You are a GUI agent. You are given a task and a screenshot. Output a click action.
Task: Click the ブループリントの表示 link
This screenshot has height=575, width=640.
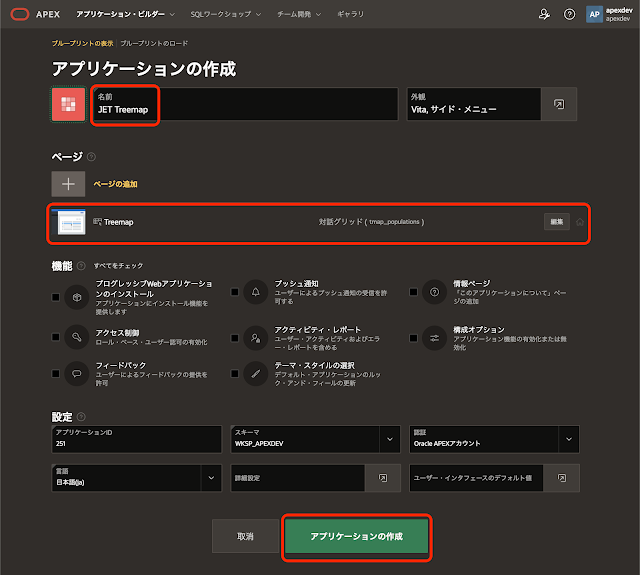(82, 43)
